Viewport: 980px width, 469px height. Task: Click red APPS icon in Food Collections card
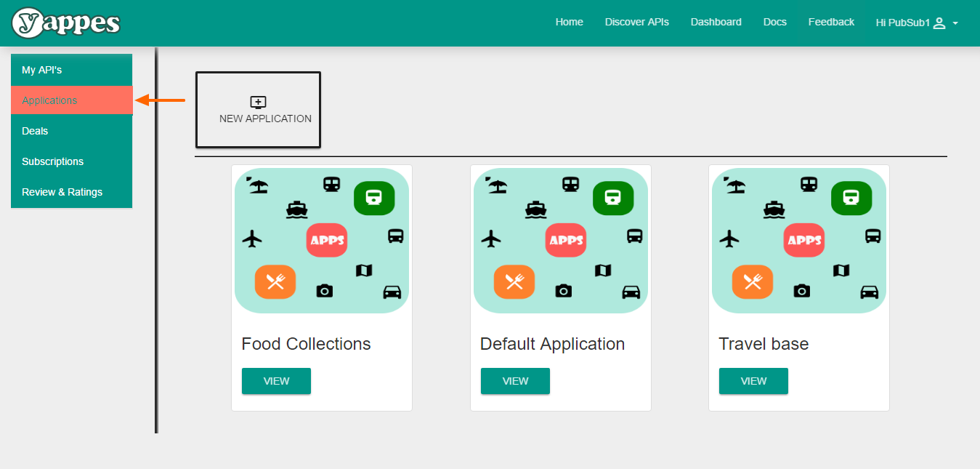click(326, 240)
